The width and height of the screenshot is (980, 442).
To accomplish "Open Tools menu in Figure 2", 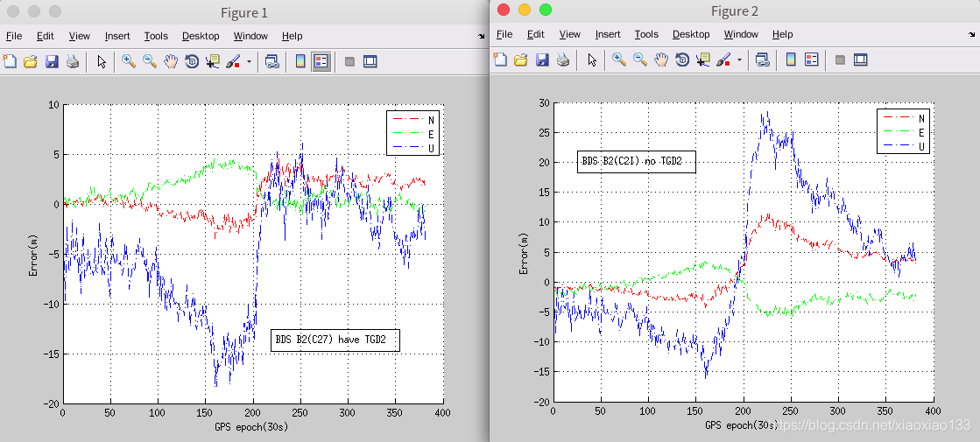I will (647, 34).
